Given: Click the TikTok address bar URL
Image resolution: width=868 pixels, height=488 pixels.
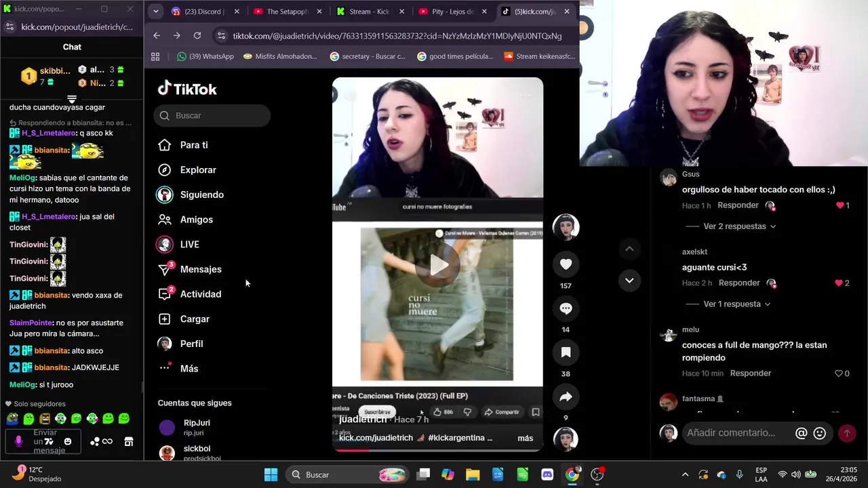Looking at the screenshot, I should [x=397, y=36].
